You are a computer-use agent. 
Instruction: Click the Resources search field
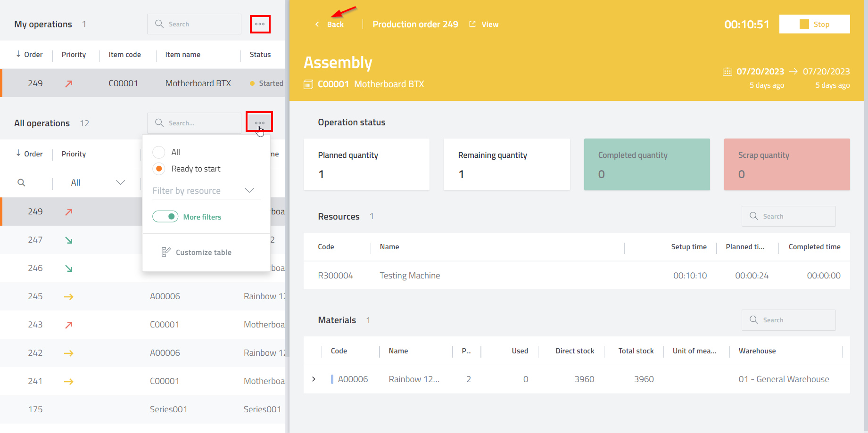point(788,216)
